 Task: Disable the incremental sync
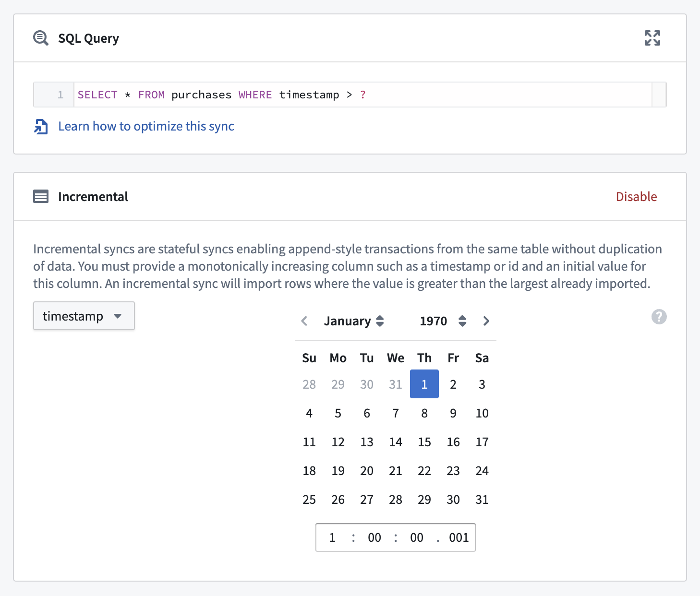636,197
